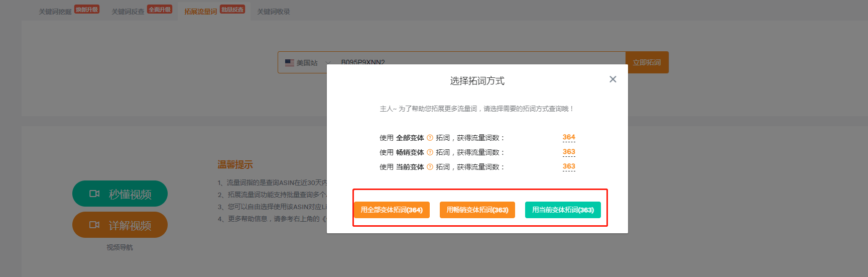Click the 364 keyword count link
The image size is (868, 277).
(x=569, y=137)
